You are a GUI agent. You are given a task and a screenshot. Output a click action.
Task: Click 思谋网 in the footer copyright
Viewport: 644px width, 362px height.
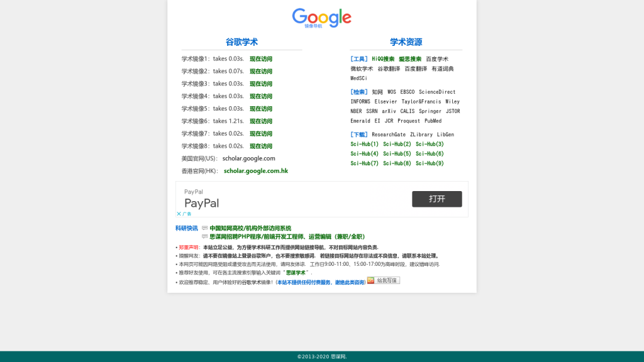[338, 357]
